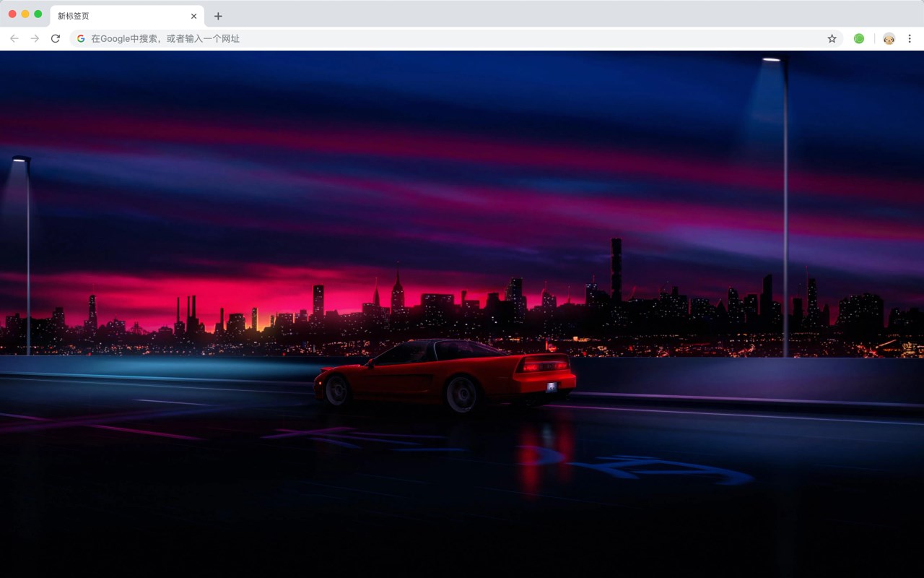The height and width of the screenshot is (578, 924).
Task: Open the profile avatar menu
Action: pyautogui.click(x=889, y=38)
